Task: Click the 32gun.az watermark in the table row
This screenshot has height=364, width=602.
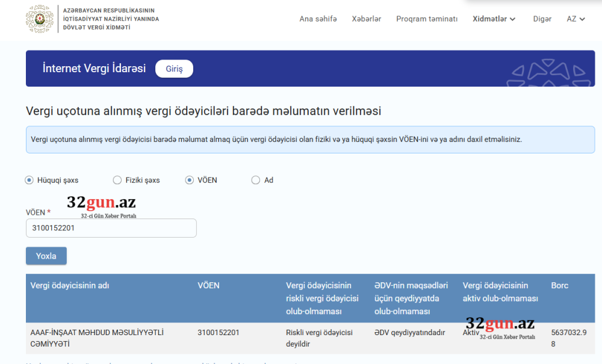Action: click(x=500, y=327)
